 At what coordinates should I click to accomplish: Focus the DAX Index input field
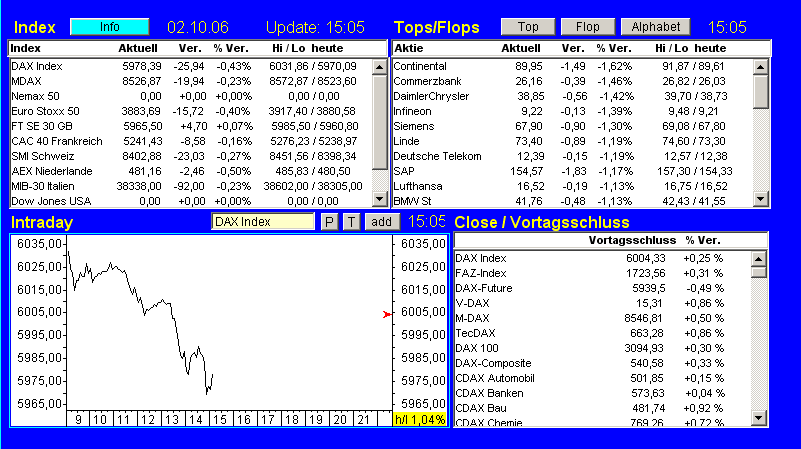263,222
